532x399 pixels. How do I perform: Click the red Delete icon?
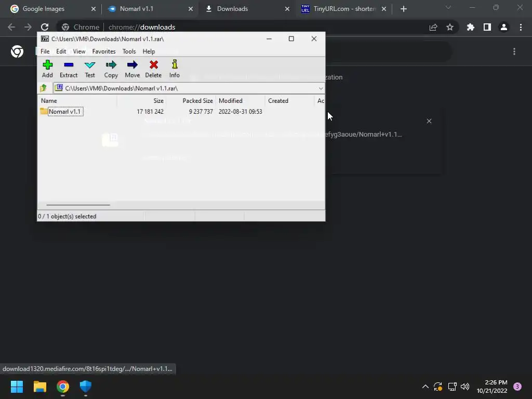tap(153, 69)
